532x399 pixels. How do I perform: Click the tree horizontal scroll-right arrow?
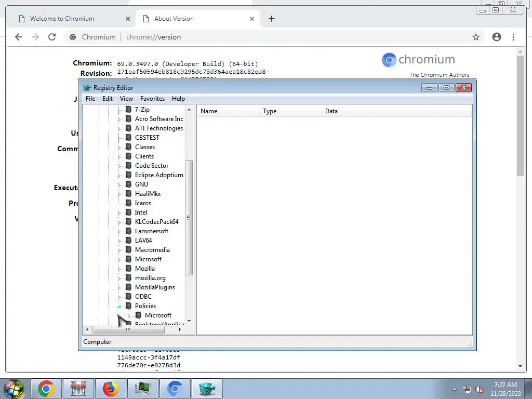pyautogui.click(x=179, y=329)
